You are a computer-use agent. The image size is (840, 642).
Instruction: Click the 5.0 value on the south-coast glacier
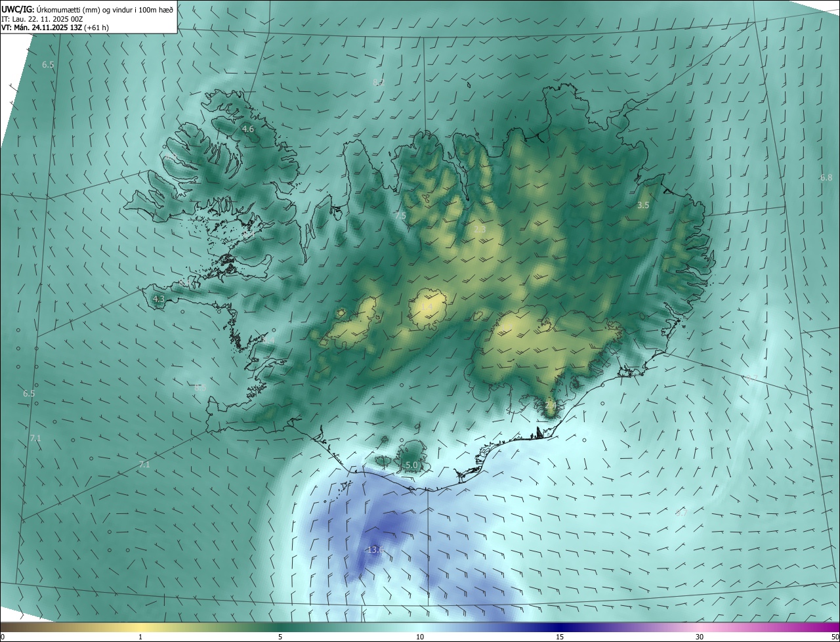pos(411,465)
